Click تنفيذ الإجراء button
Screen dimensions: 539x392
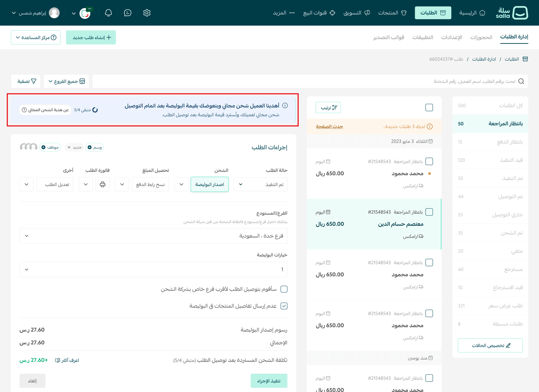coord(269,381)
